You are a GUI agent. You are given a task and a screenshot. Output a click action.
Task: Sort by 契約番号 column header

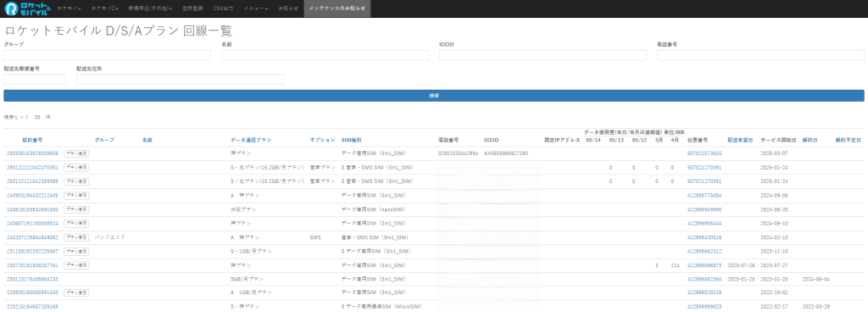click(x=33, y=141)
